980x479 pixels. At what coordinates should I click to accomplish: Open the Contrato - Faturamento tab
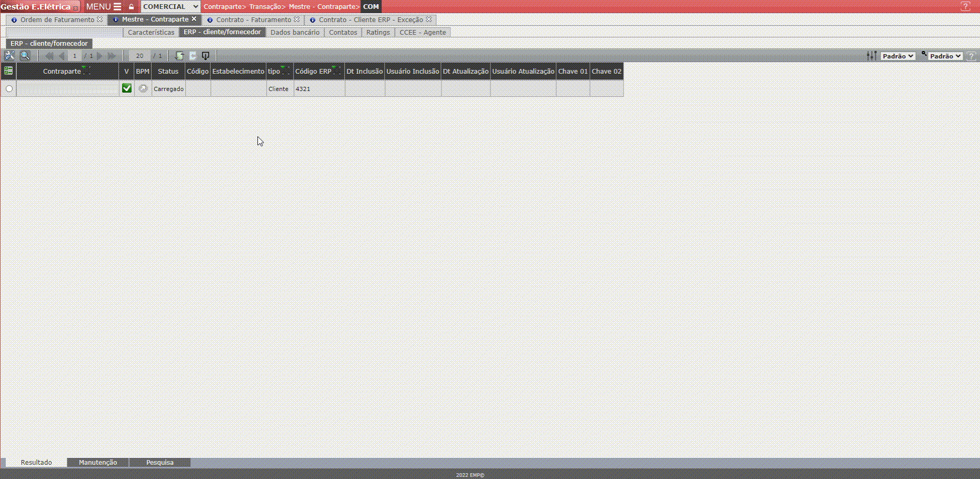(x=253, y=20)
